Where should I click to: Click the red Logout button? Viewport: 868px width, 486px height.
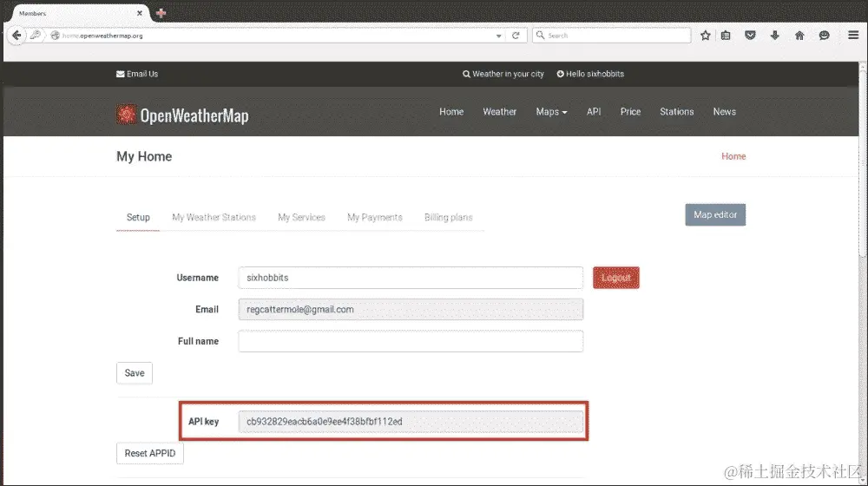(x=616, y=278)
